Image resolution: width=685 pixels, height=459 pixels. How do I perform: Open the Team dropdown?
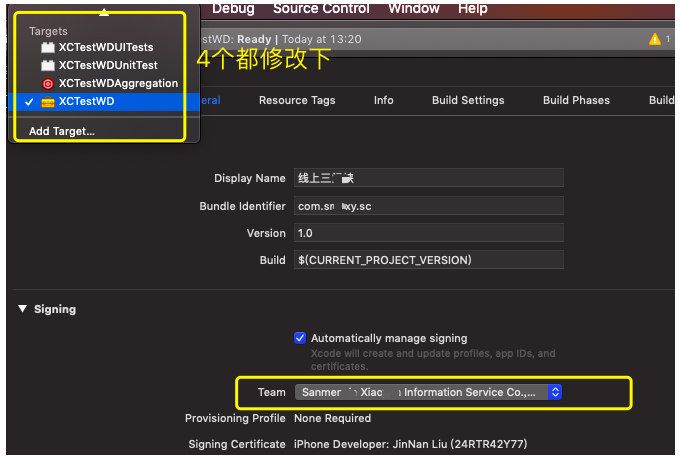[428, 392]
